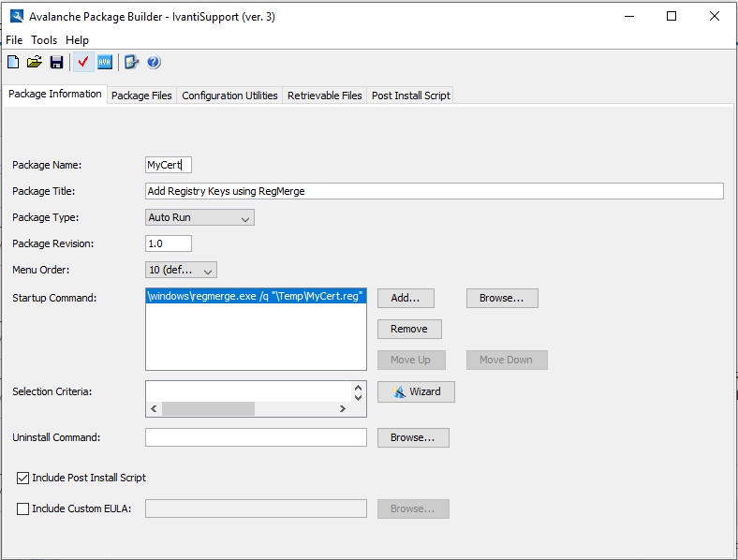Open the Help menu

[77, 40]
